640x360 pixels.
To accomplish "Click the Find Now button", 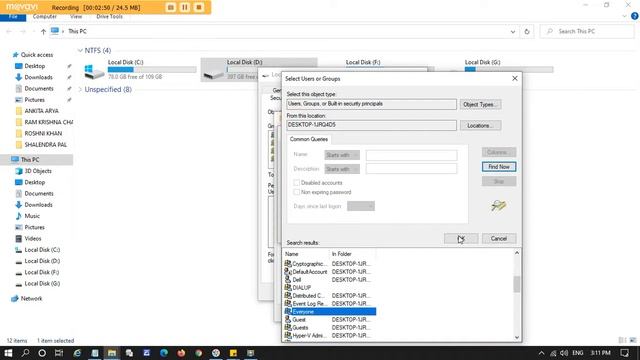I will [x=499, y=167].
